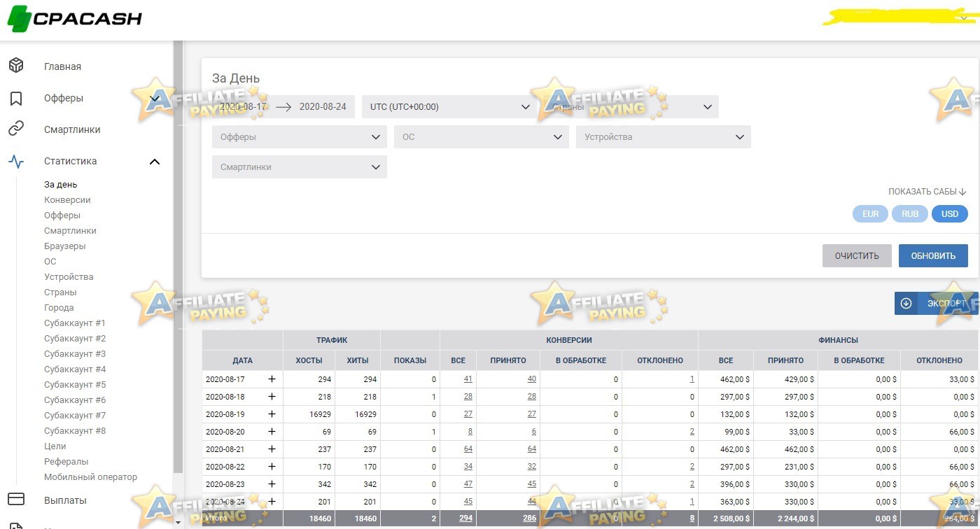Select ОС statistics submenu
The image size is (980, 529).
50,262
